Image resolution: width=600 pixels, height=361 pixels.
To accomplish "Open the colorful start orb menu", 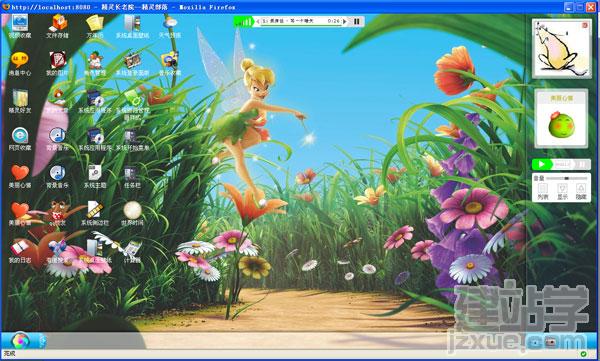I will pyautogui.click(x=20, y=341).
